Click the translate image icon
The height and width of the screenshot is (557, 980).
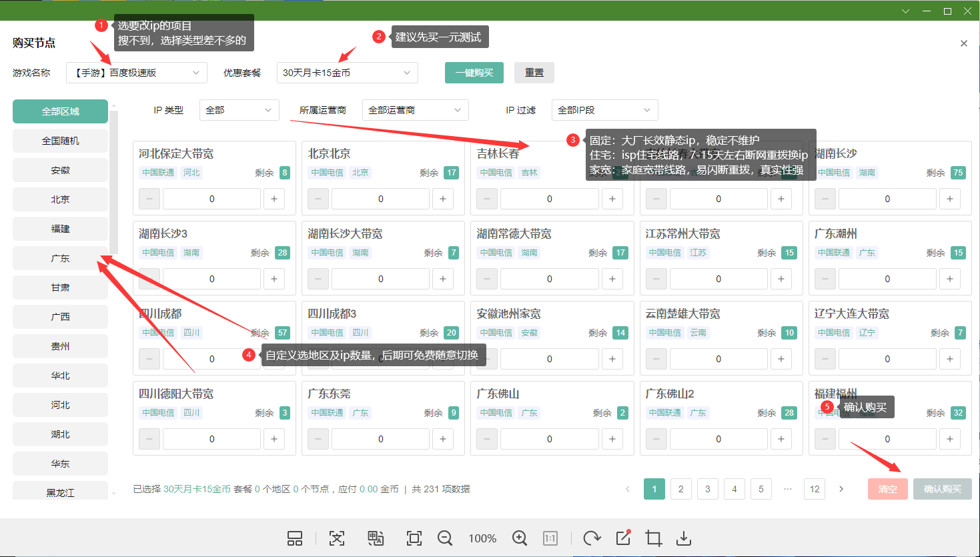click(376, 538)
